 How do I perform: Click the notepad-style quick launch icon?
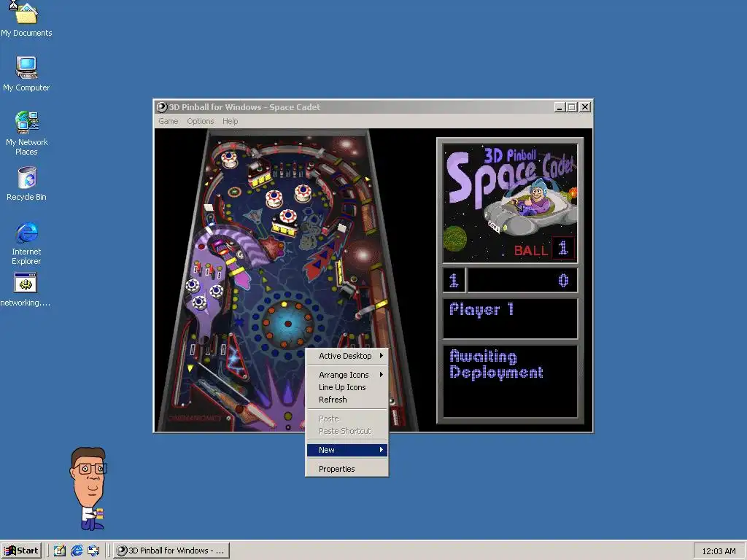coord(60,551)
